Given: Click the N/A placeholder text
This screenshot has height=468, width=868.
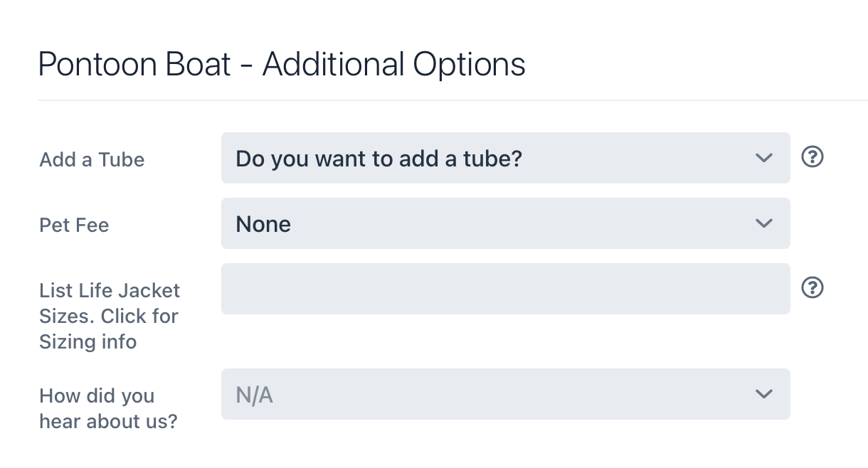Looking at the screenshot, I should (254, 395).
